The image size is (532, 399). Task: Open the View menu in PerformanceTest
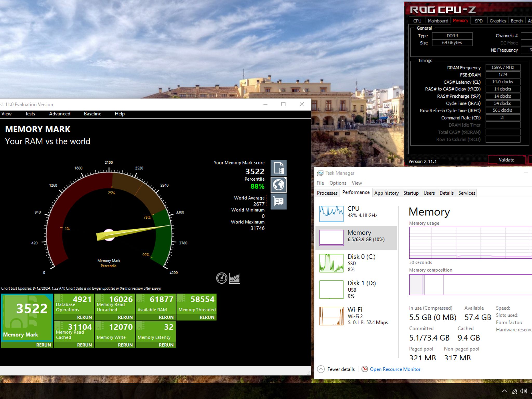[6, 114]
